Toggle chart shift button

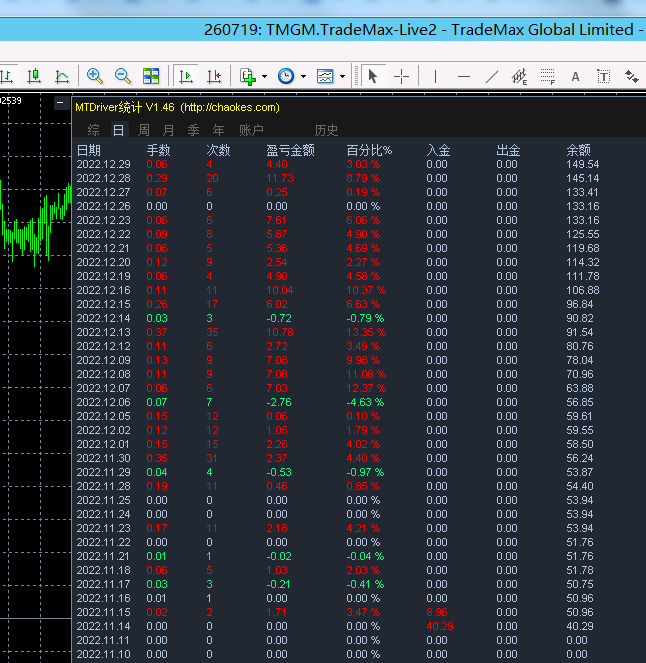(214, 76)
